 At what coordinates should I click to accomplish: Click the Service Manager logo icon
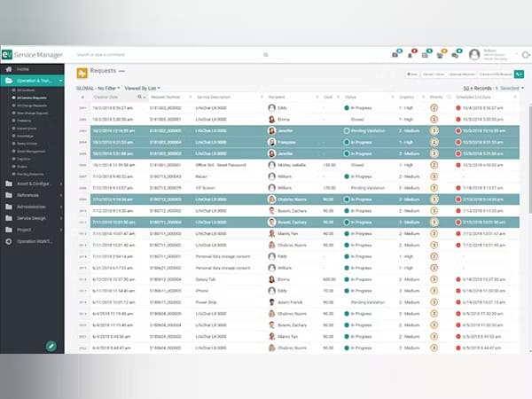(x=9, y=54)
